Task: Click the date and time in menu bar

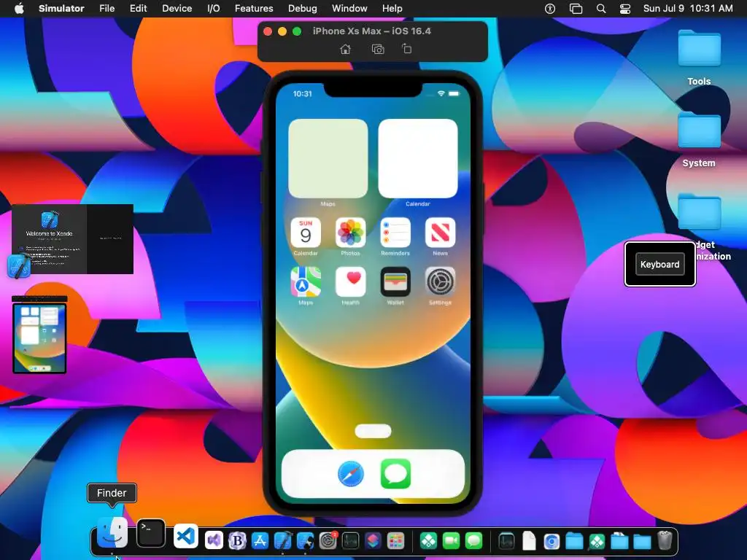Action: (688, 9)
